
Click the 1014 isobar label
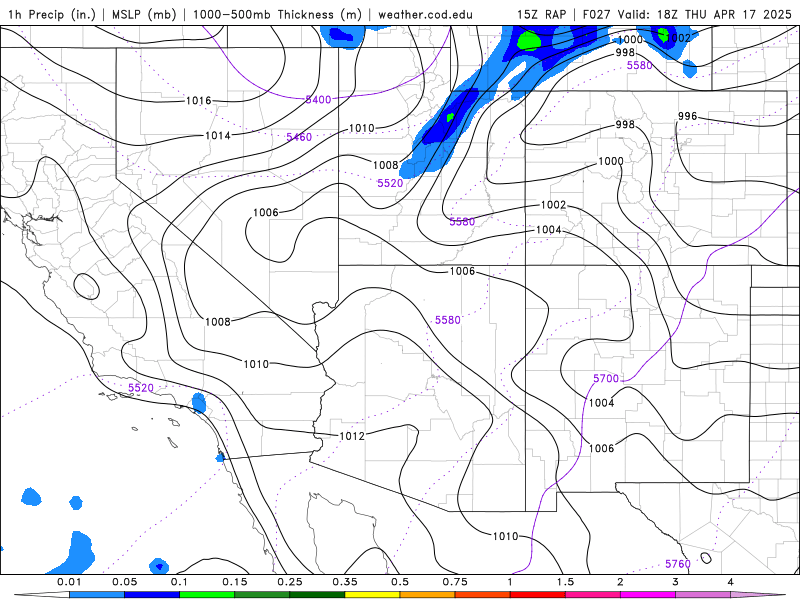point(218,135)
